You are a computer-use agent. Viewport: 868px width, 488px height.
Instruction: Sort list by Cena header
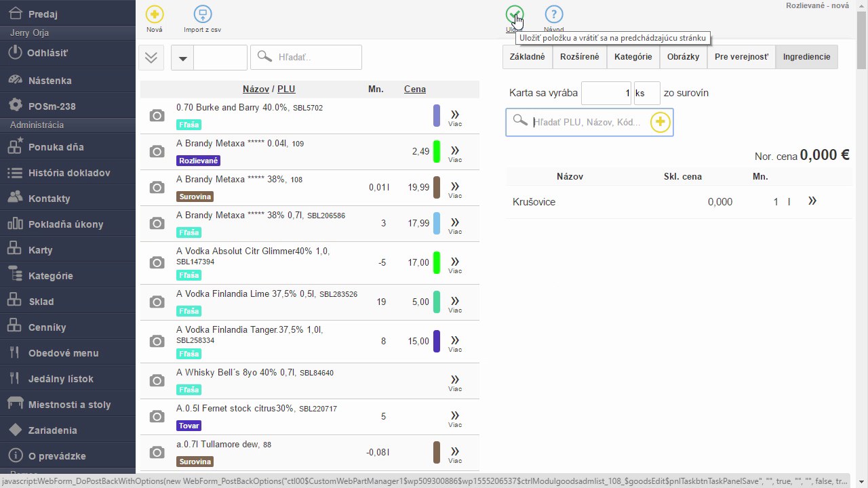click(415, 89)
